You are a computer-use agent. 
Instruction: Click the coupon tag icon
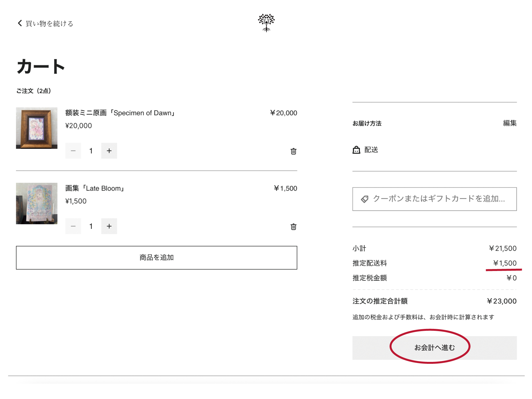pos(365,199)
